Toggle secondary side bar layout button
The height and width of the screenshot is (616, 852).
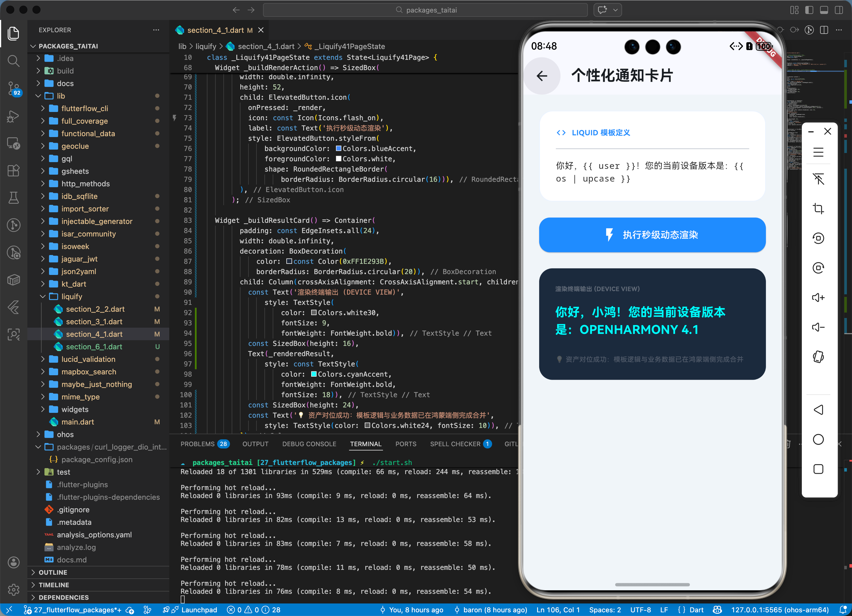tap(839, 10)
